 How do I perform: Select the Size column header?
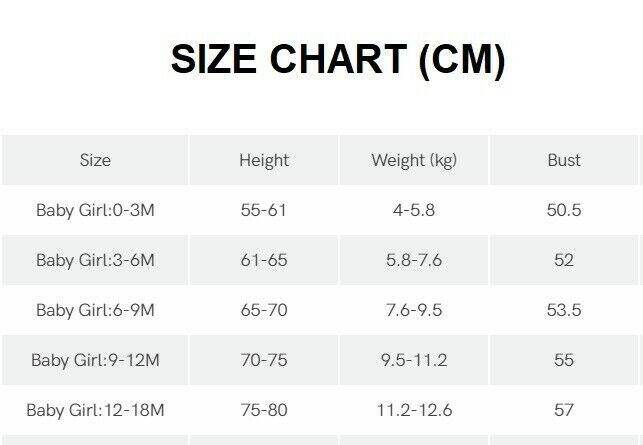coord(95,160)
